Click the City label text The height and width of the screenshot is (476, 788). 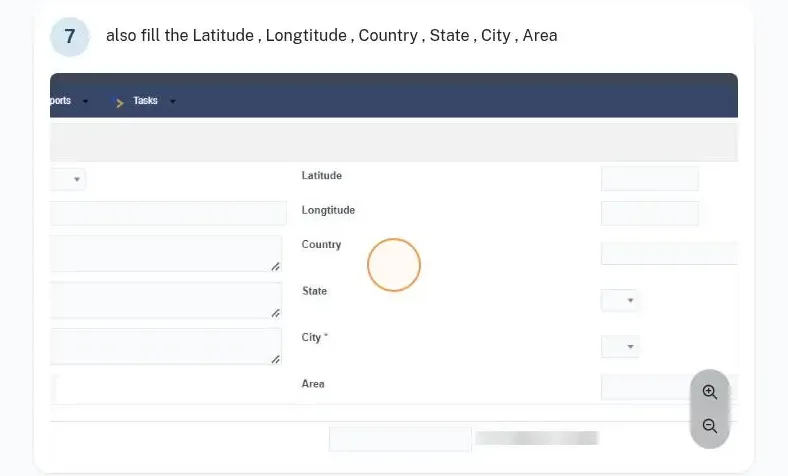pos(314,337)
